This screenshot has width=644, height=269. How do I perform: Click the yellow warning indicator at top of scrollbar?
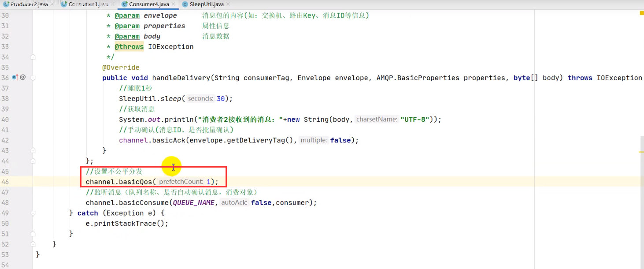[x=641, y=13]
